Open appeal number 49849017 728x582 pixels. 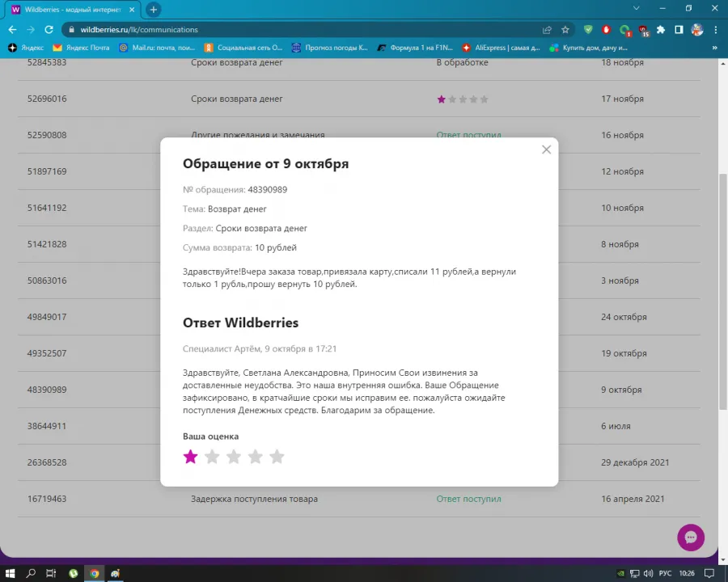47,317
